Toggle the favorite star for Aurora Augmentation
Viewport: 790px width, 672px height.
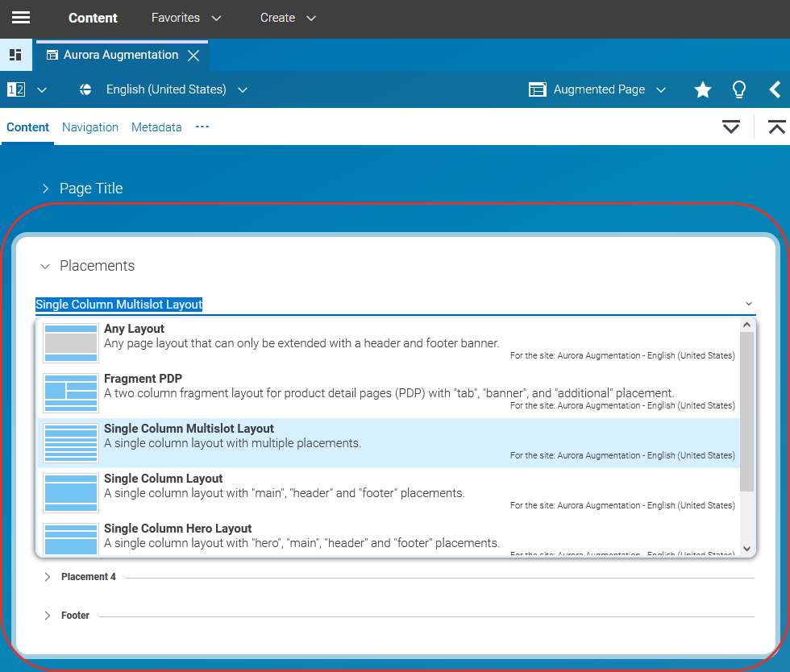[x=702, y=89]
